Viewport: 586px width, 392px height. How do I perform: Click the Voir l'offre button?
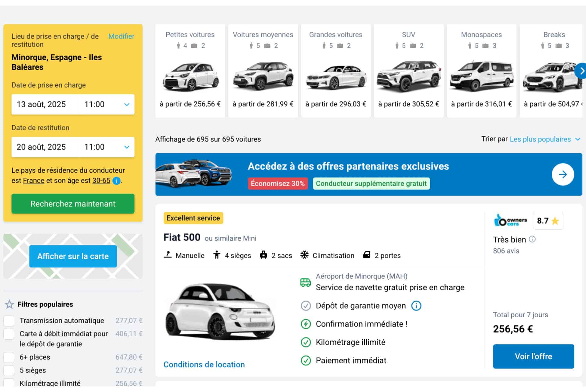(x=534, y=356)
